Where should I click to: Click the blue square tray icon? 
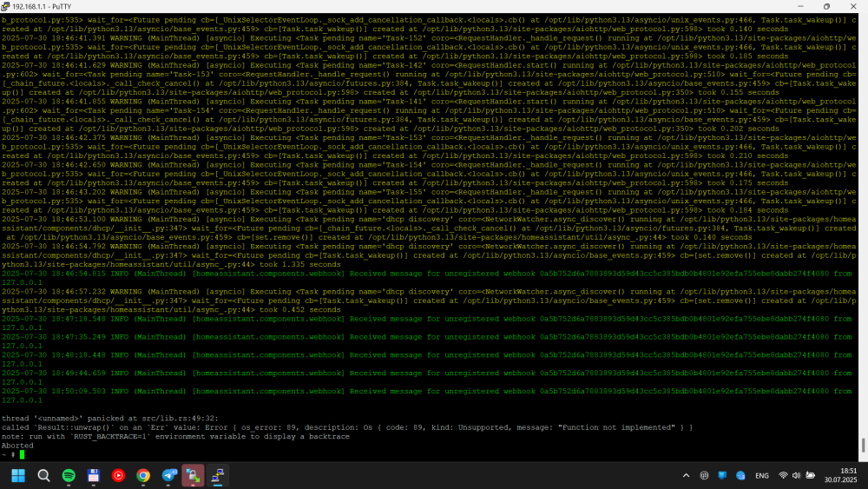(722, 476)
